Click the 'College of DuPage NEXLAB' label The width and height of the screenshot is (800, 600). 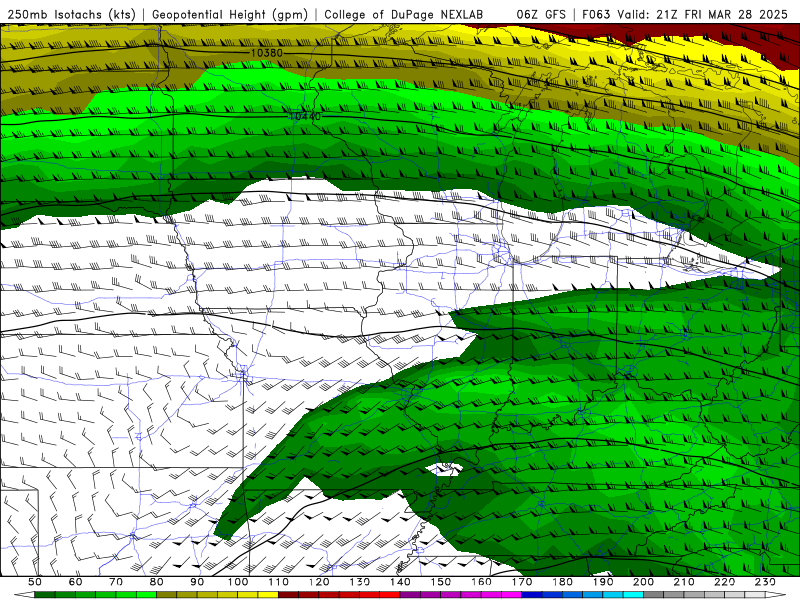tap(404, 14)
